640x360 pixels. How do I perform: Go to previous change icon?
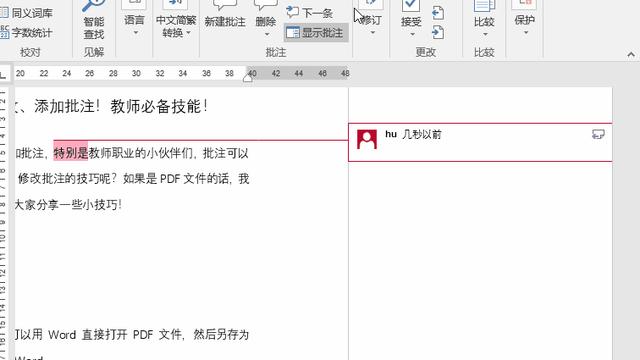(x=438, y=13)
